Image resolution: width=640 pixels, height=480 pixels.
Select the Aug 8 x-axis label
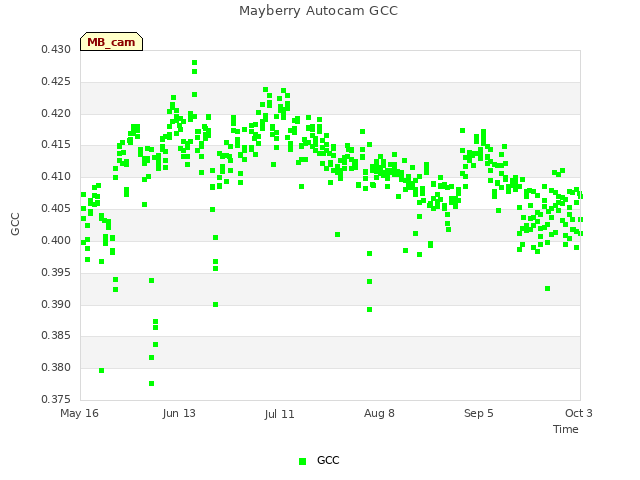[x=379, y=413]
